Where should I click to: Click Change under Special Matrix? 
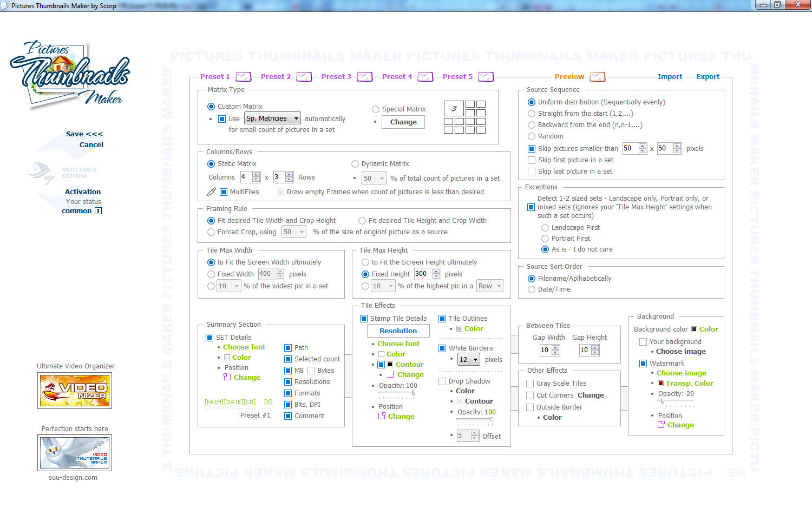point(404,122)
